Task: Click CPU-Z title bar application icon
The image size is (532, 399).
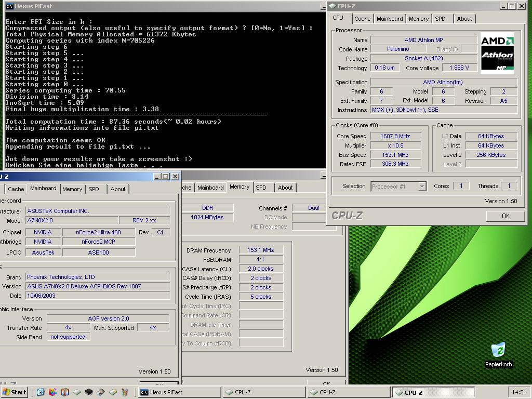Action: click(332, 6)
